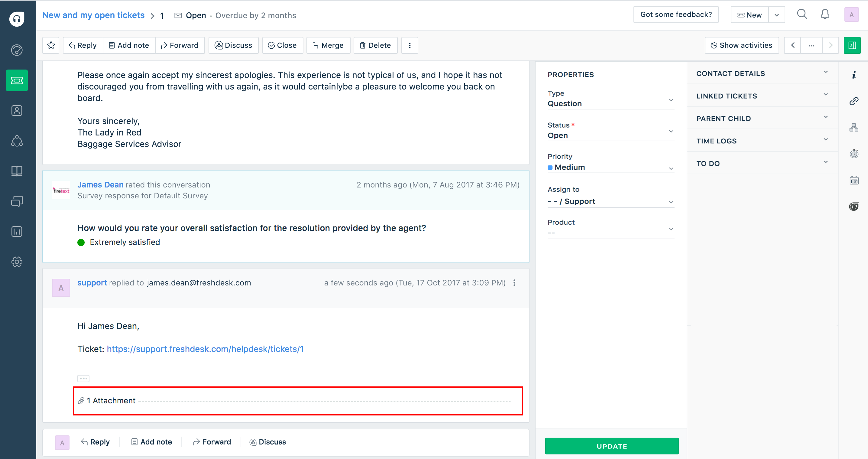Open ticket hyperlink for ticket 1

tap(206, 349)
